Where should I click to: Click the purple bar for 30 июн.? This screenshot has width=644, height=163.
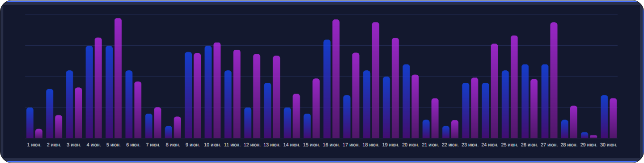pyautogui.click(x=613, y=118)
